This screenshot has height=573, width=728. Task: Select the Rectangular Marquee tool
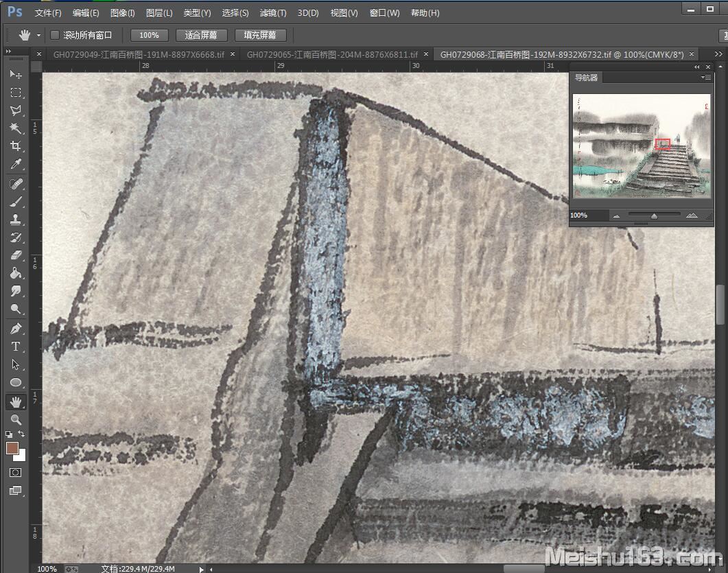(x=16, y=93)
